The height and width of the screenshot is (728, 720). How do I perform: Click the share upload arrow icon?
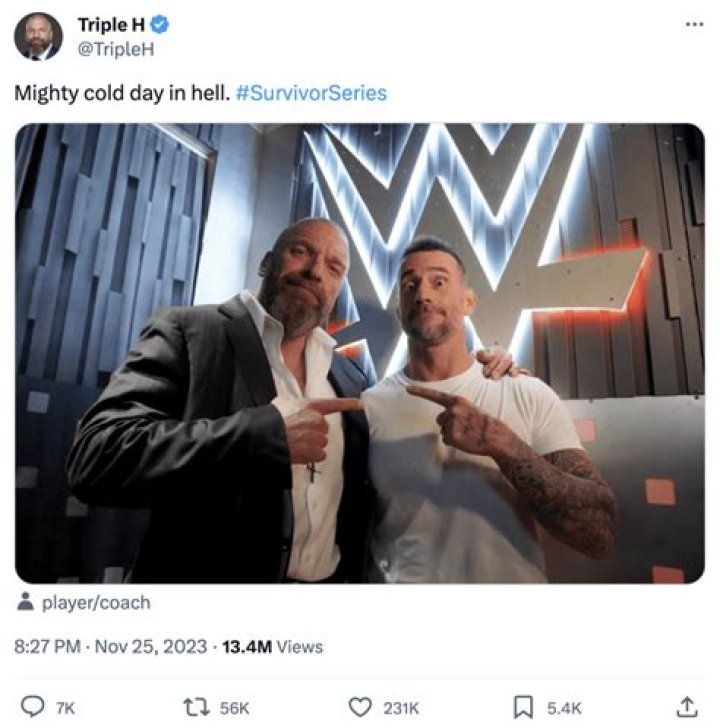point(687,707)
